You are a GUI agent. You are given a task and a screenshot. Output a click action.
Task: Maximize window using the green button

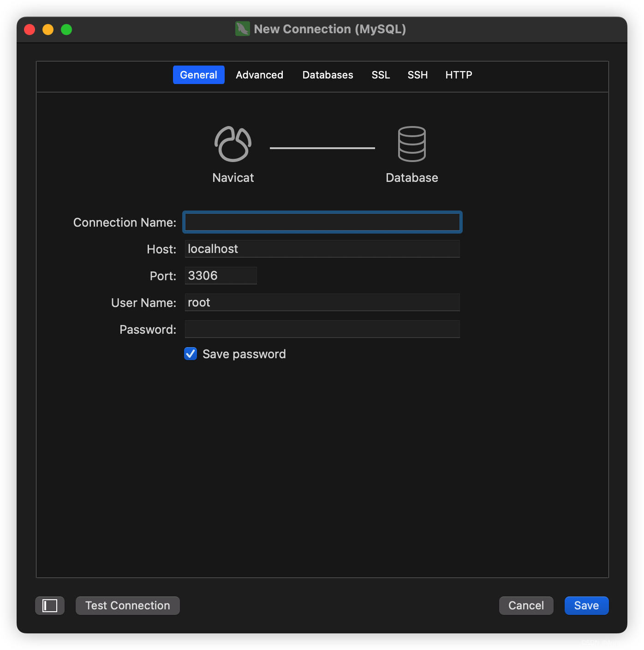pyautogui.click(x=66, y=30)
